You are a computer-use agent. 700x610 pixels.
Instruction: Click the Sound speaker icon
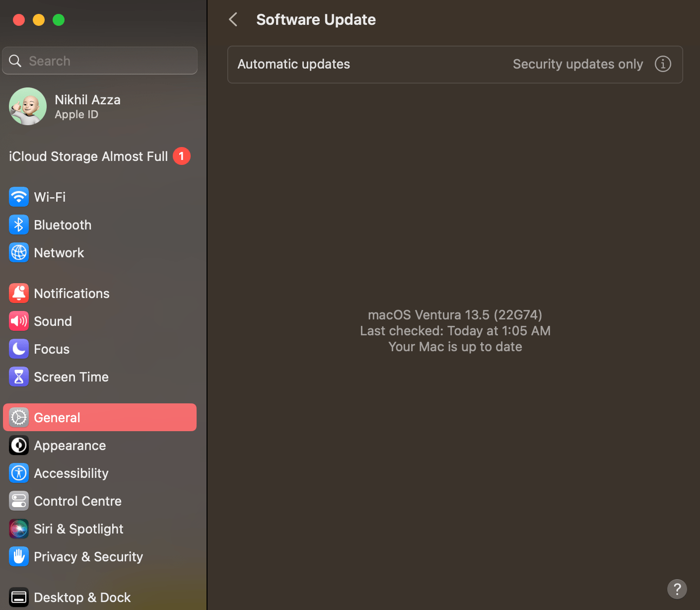click(19, 321)
